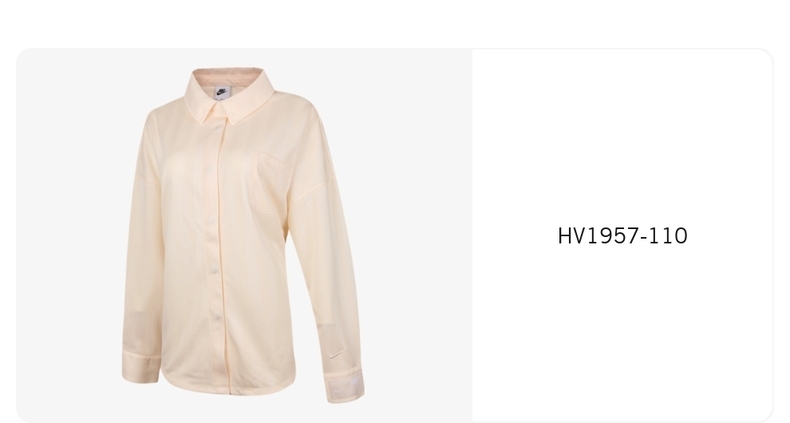
Task: Click the white panel below the product code
Action: (x=622, y=332)
